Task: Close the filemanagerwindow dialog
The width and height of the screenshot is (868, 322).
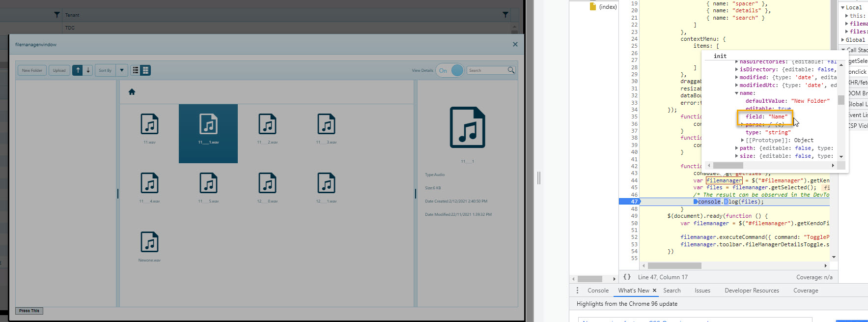Action: [x=515, y=44]
